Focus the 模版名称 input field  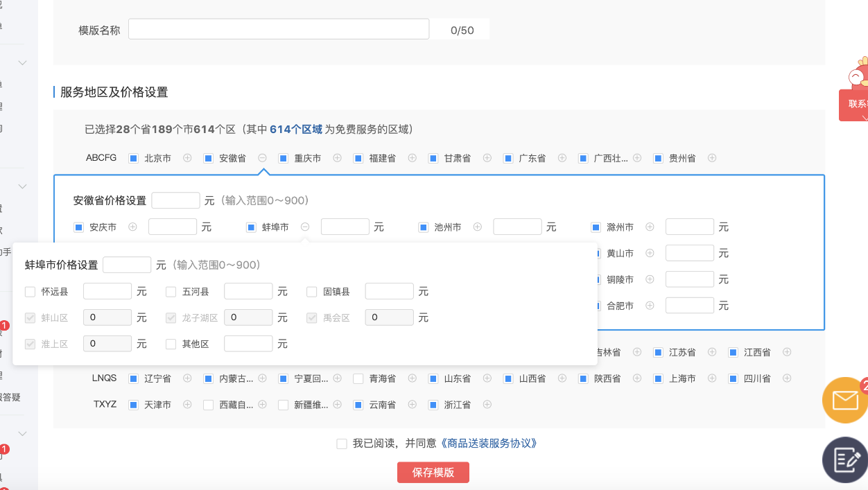pos(279,29)
